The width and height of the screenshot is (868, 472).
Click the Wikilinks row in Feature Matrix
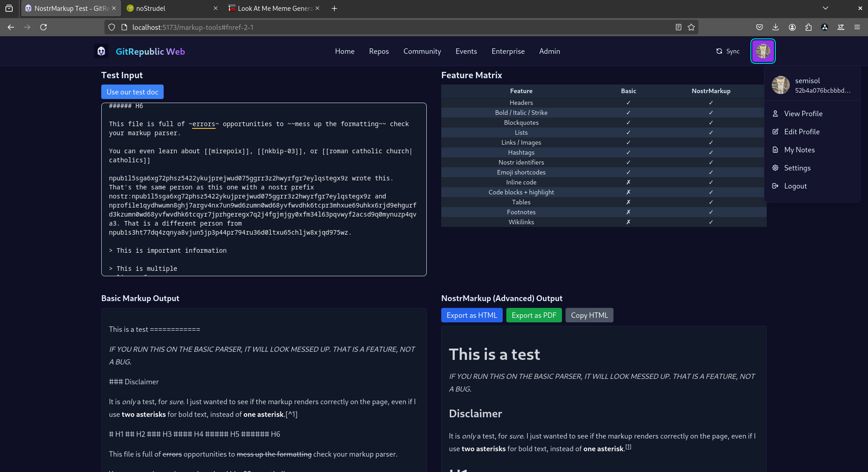(x=604, y=222)
